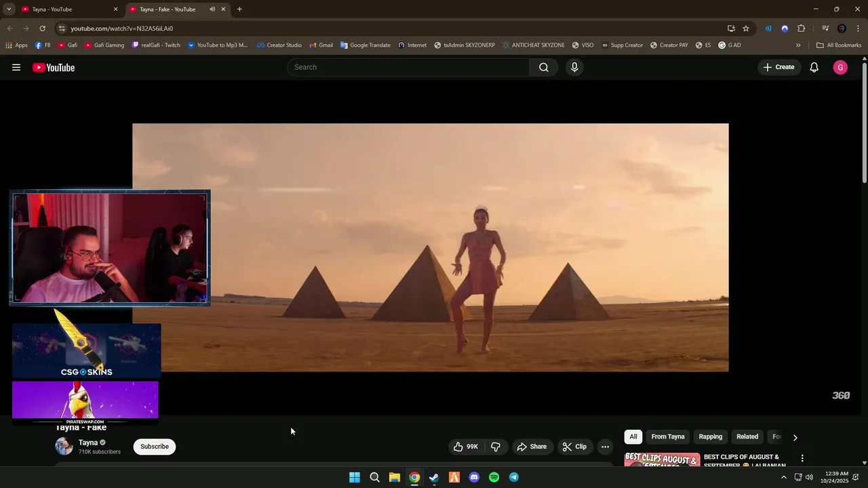Open Best Clips of August thumbnail
The width and height of the screenshot is (868, 488).
click(662, 460)
